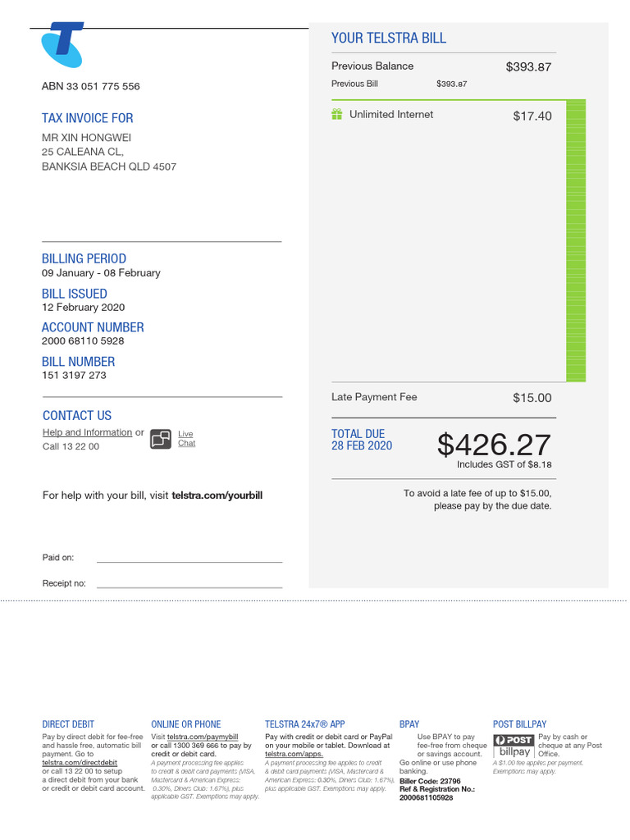The height and width of the screenshot is (840, 630).
Task: Click the telstra.com/yourbill text
Action: [217, 495]
